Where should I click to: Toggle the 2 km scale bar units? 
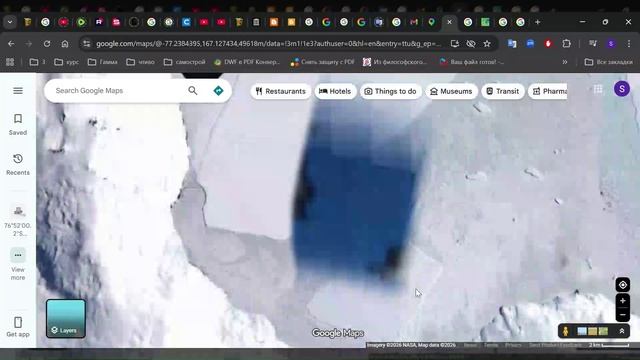(609, 345)
